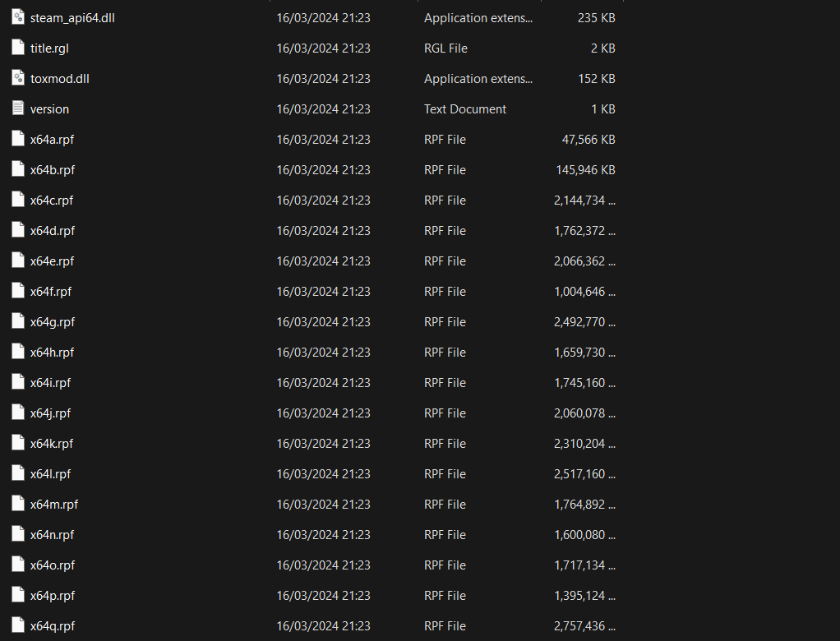Select the file name x64j.rpf
This screenshot has width=840, height=641.
pos(50,413)
